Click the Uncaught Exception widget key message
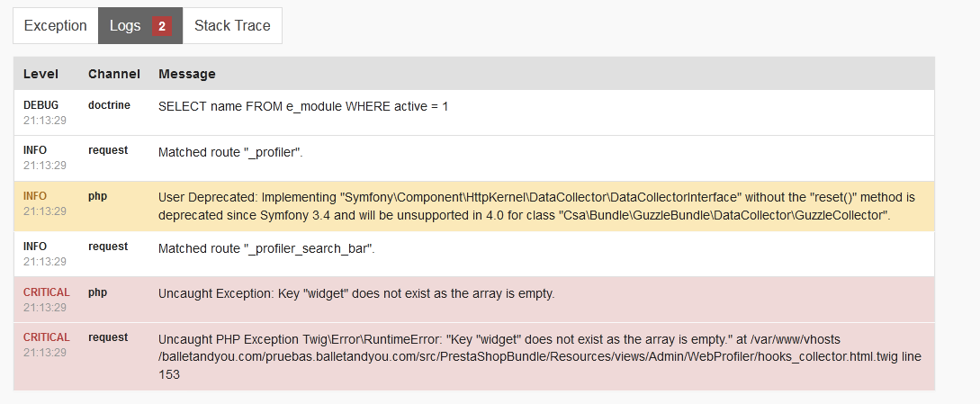This screenshot has width=980, height=404. pos(356,293)
